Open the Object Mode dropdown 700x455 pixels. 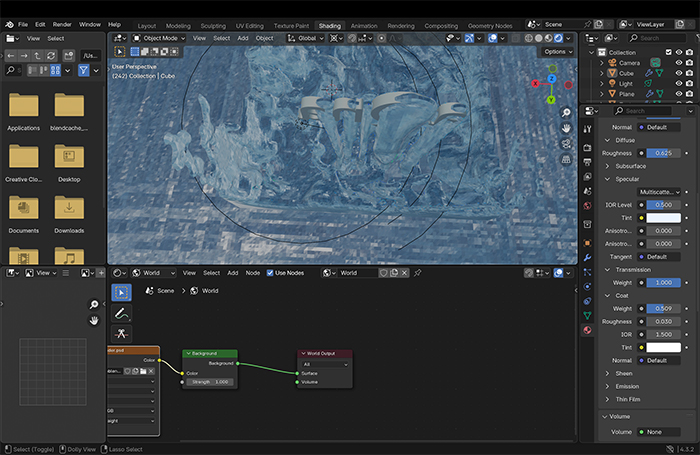160,38
